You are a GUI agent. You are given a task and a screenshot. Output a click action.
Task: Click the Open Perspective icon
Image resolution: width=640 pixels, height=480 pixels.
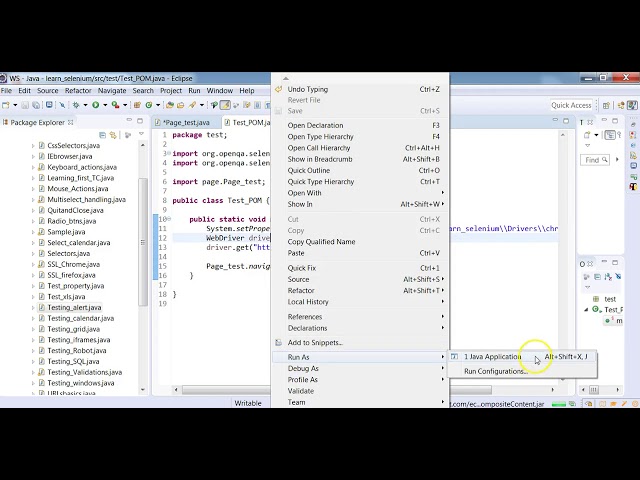[x=607, y=105]
